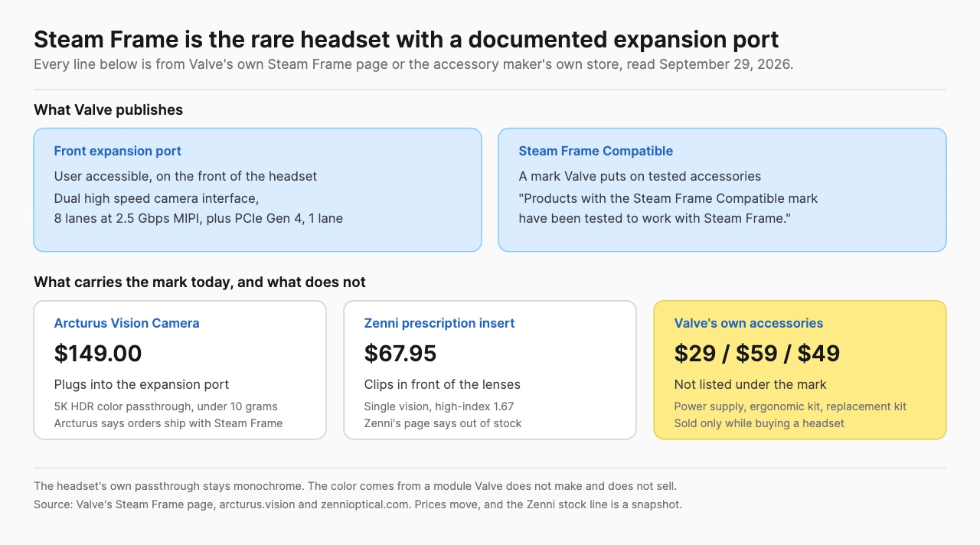Image resolution: width=980 pixels, height=545 pixels.
Task: Click the 'Arcturus Vision Camera' card title
Action: point(126,323)
